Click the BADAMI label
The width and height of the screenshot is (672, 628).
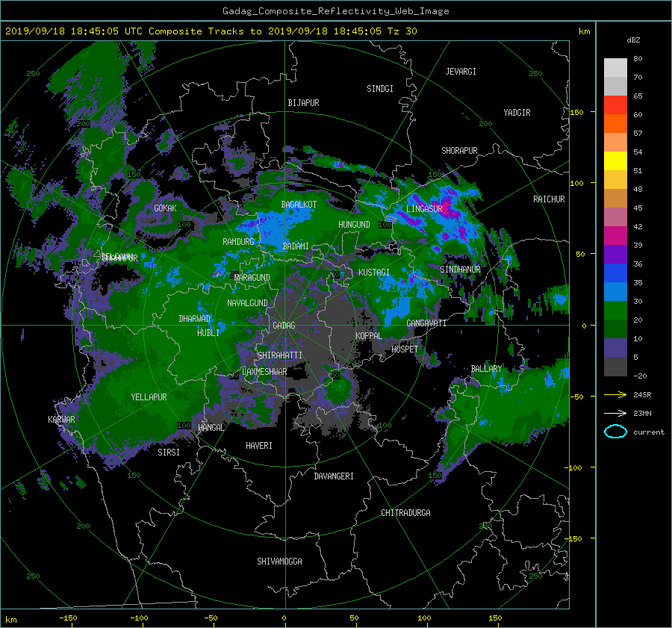(296, 246)
